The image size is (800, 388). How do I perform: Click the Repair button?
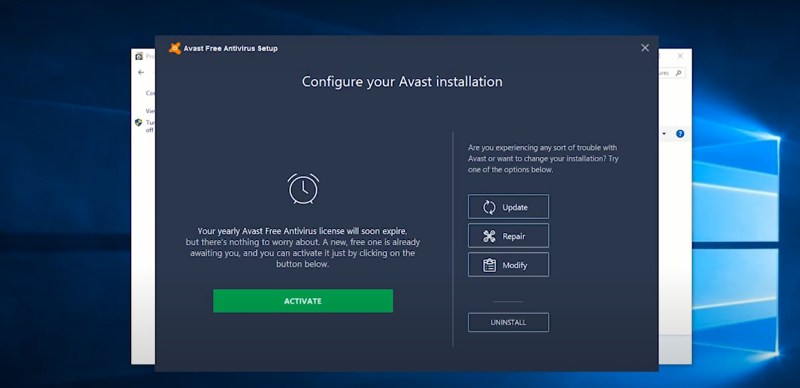tap(508, 236)
